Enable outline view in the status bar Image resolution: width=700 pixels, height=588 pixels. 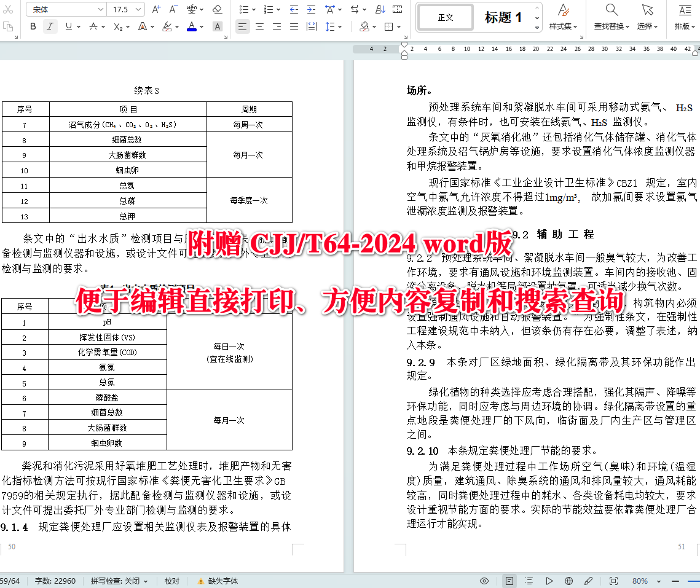point(528,580)
